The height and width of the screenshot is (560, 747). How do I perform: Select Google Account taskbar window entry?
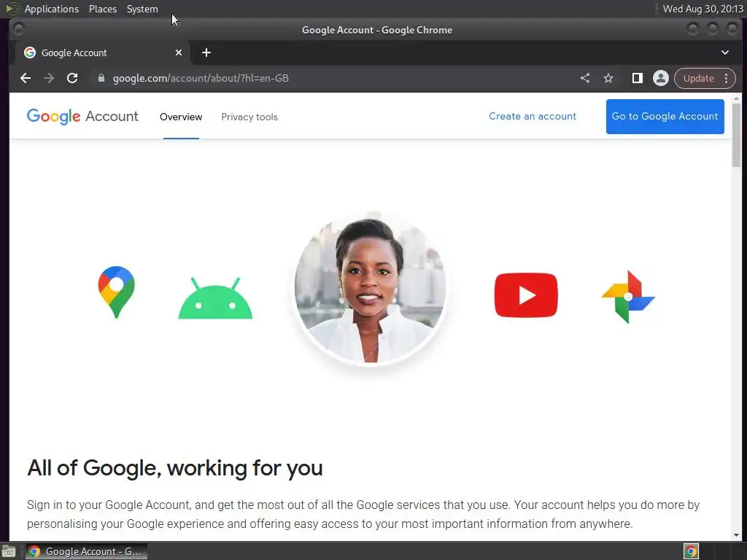click(86, 551)
